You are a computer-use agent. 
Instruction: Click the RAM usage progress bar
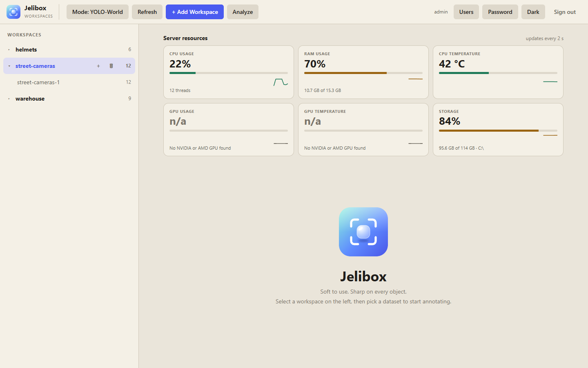coord(363,73)
